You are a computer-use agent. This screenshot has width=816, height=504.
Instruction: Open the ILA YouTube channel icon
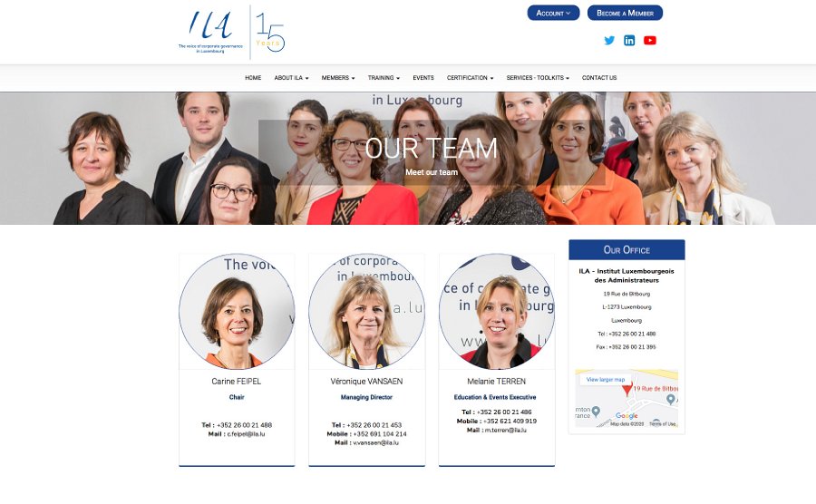[x=649, y=41]
